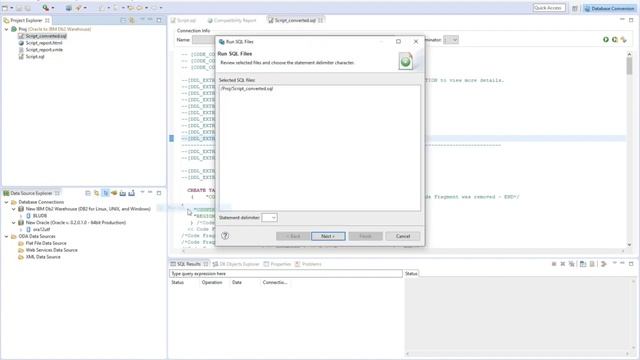Click the arrow filter icon in SQL Results toolbar
This screenshot has height=360, width=640.
[x=604, y=264]
